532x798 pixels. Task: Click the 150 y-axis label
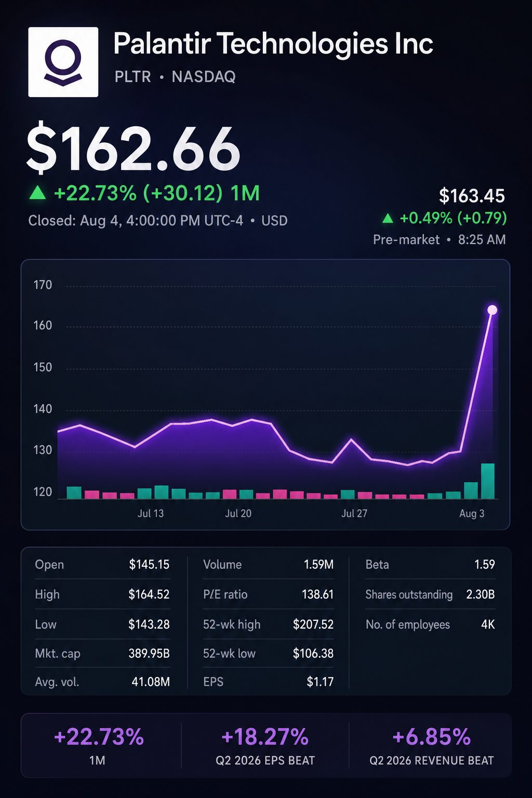tap(43, 367)
